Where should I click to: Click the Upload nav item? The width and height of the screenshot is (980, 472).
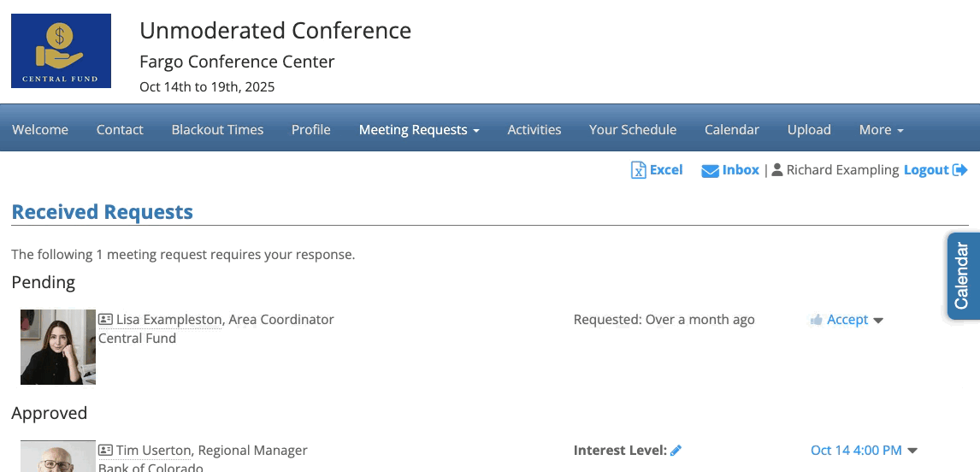[x=808, y=130]
